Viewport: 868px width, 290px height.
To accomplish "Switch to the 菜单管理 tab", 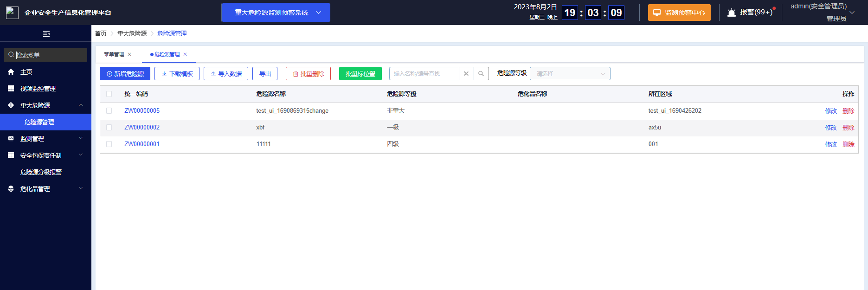I will click(114, 54).
